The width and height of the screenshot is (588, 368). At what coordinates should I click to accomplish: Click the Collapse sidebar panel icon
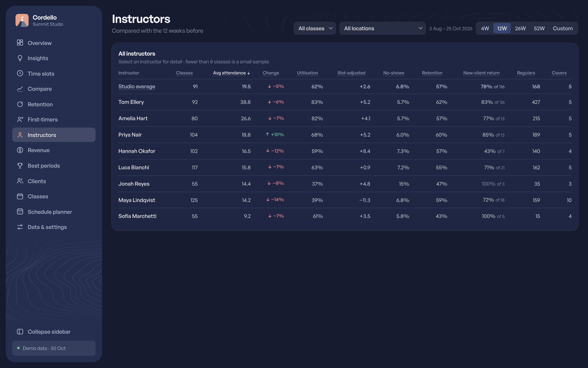pyautogui.click(x=20, y=331)
